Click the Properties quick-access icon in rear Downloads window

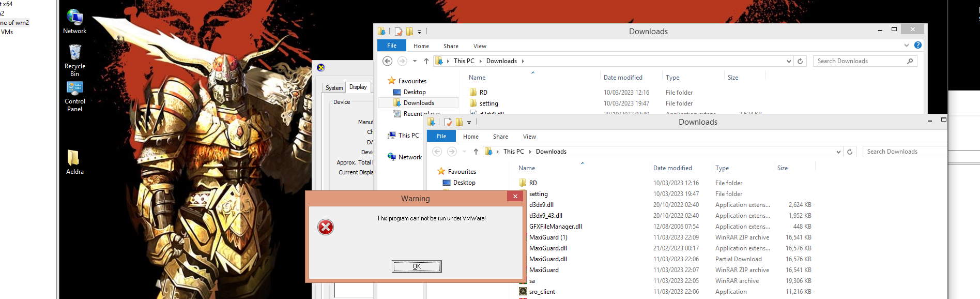(x=399, y=32)
